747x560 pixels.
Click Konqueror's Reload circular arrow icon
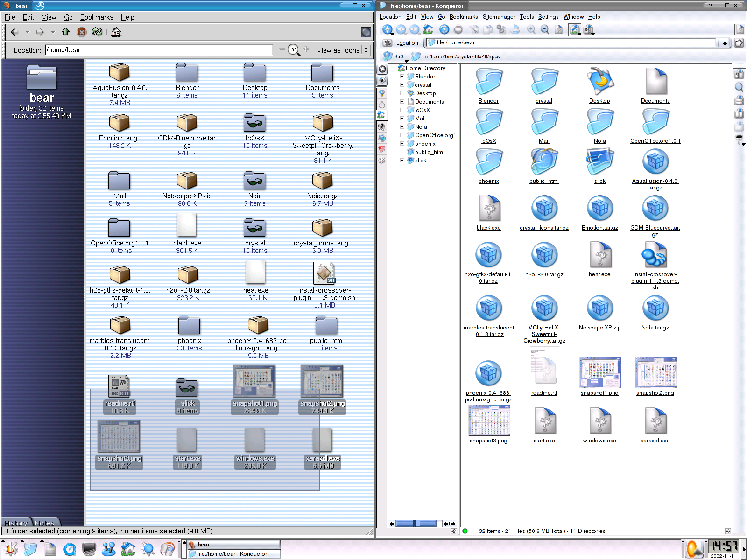444,29
